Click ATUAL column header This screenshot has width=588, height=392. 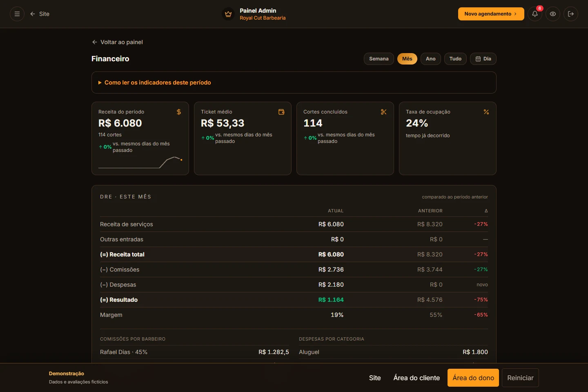click(336, 211)
